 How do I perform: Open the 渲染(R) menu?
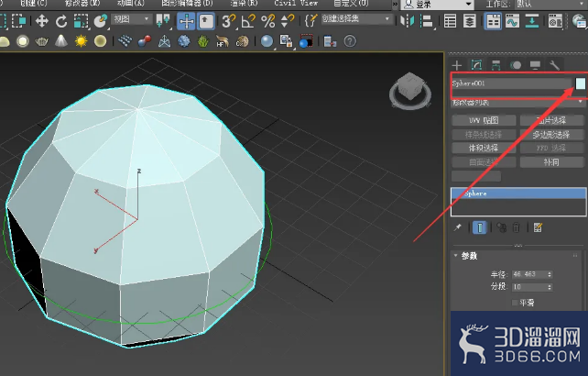(244, 3)
